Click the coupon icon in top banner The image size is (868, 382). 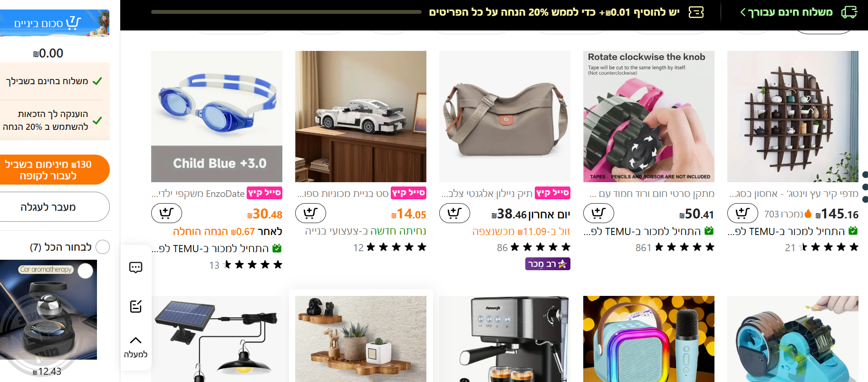pyautogui.click(x=696, y=12)
